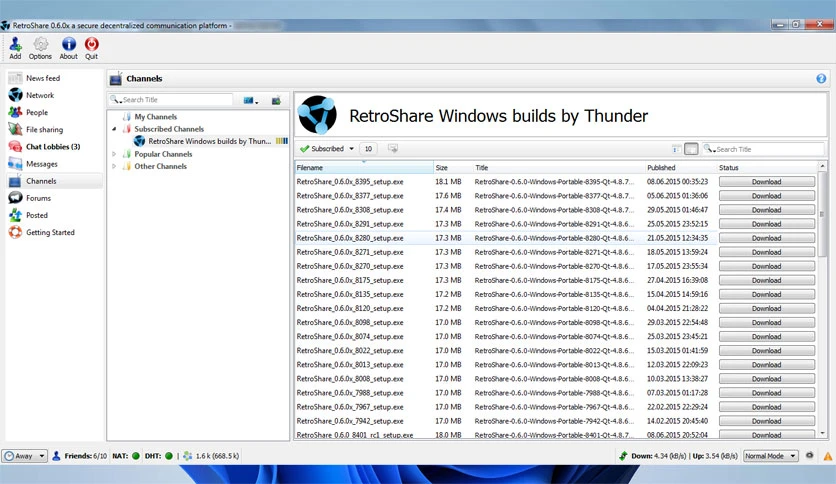Open Messages in the sidebar
836x484 pixels.
pyautogui.click(x=54, y=164)
